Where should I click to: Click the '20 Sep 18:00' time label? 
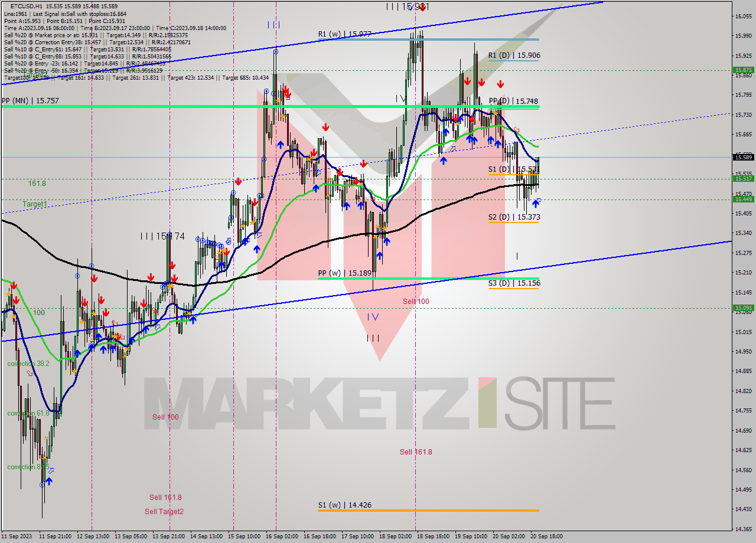pyautogui.click(x=546, y=537)
